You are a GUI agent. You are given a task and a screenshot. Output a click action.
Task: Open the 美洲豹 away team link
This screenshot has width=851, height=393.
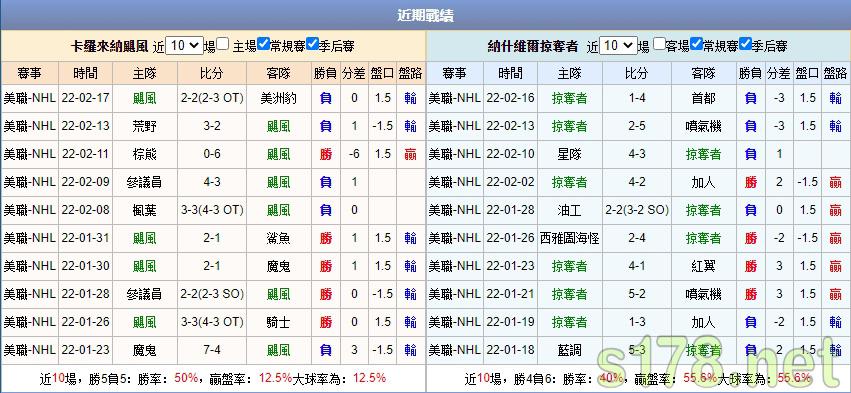tap(278, 98)
